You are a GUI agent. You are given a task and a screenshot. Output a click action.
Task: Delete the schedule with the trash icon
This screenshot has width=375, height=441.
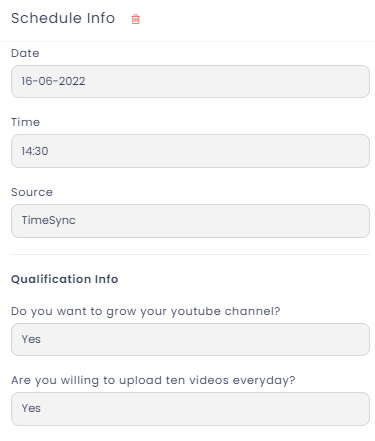click(x=135, y=19)
